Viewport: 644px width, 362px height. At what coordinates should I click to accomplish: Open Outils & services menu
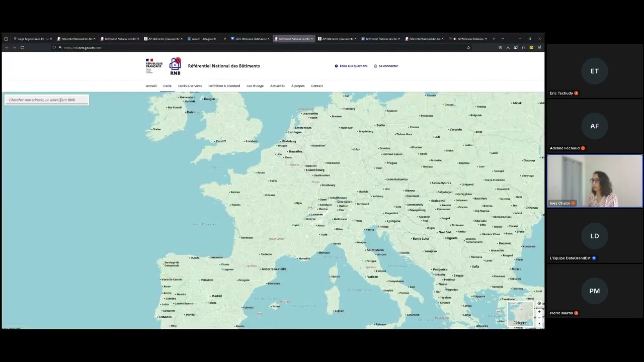point(190,86)
